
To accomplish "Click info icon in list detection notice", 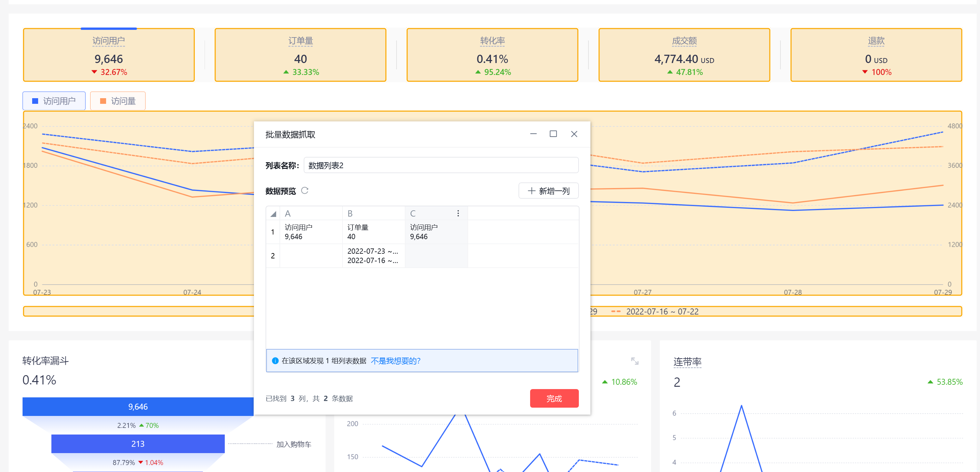I will (x=275, y=361).
